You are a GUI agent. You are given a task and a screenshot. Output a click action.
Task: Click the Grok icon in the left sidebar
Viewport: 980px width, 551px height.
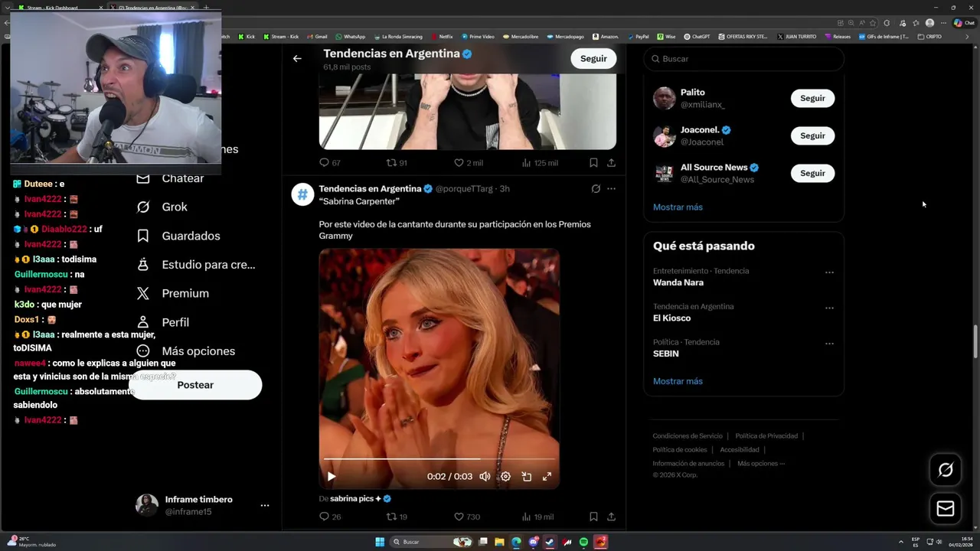[143, 207]
